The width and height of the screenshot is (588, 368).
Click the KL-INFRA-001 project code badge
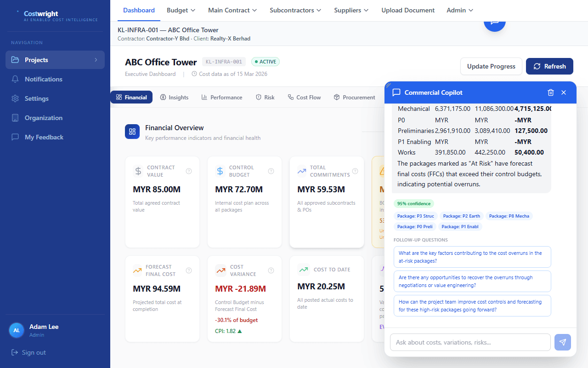224,62
